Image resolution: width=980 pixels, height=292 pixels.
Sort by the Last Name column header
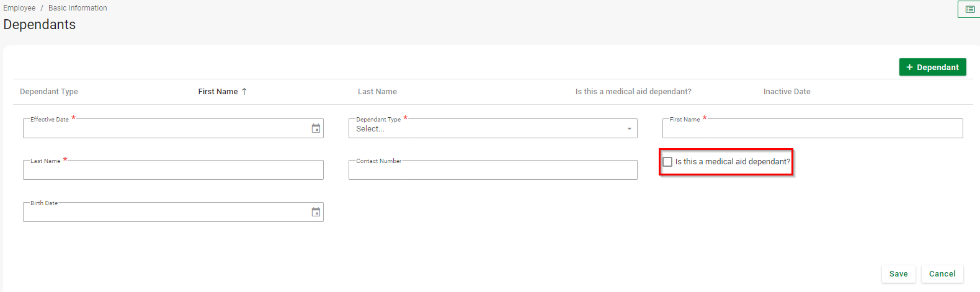pos(377,91)
